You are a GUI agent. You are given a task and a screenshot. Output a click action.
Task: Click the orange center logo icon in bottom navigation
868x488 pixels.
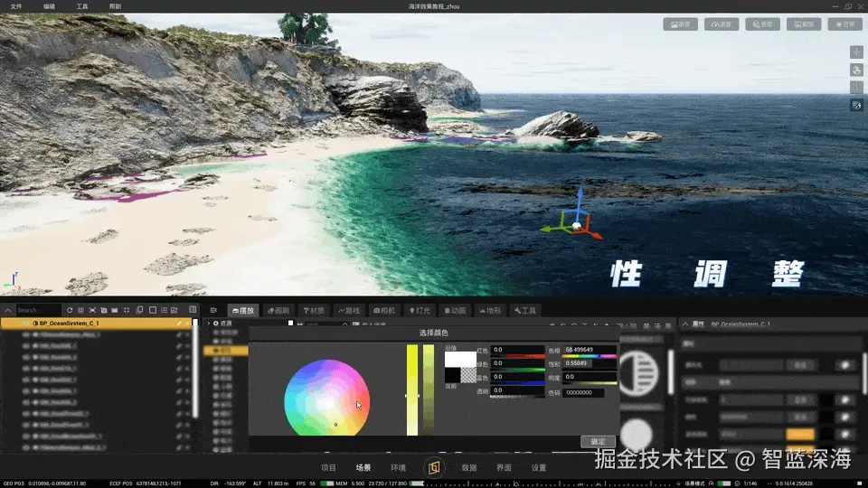434,467
